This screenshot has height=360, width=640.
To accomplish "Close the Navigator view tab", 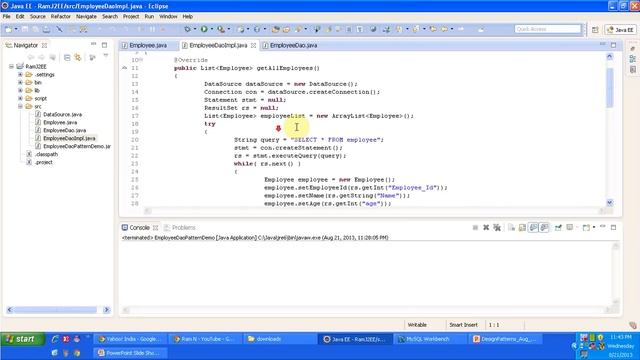I will click(x=44, y=45).
